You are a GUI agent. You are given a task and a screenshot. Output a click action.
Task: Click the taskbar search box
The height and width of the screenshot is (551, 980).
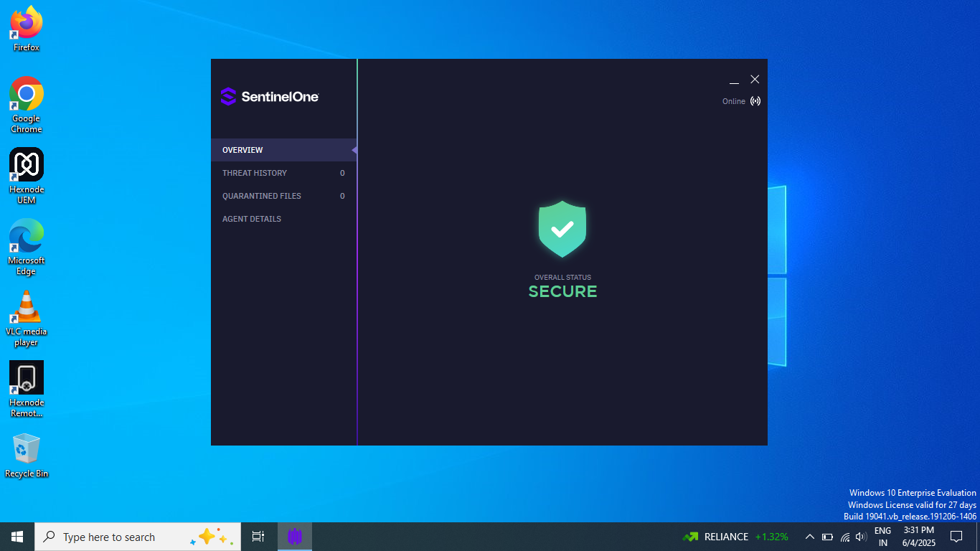tap(138, 537)
